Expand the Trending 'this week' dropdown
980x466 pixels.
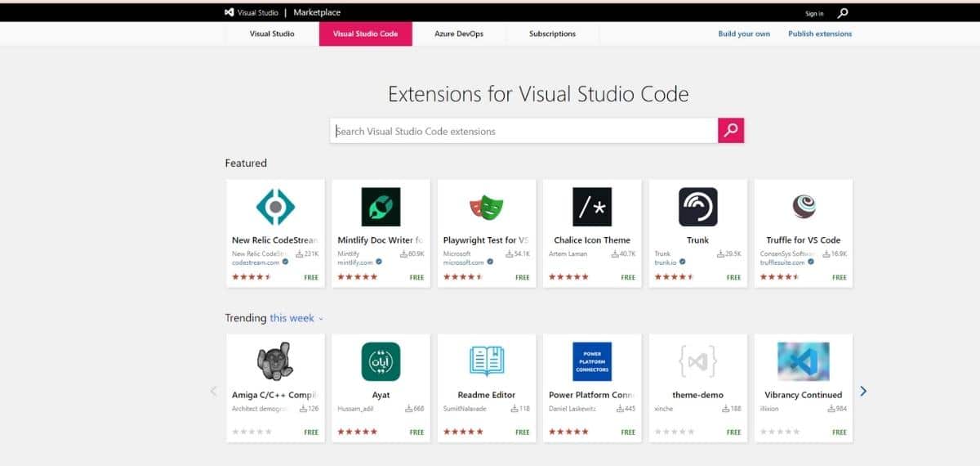point(297,318)
